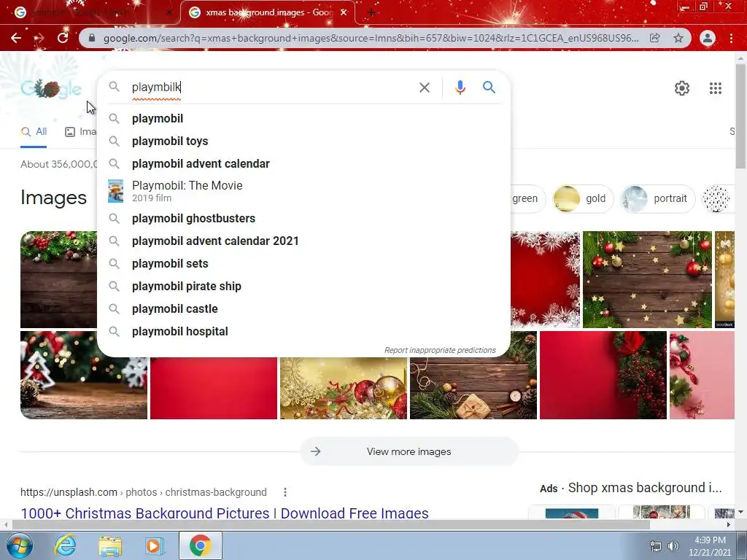Open more options dots for unsplash result
The width and height of the screenshot is (747, 560).
[285, 492]
